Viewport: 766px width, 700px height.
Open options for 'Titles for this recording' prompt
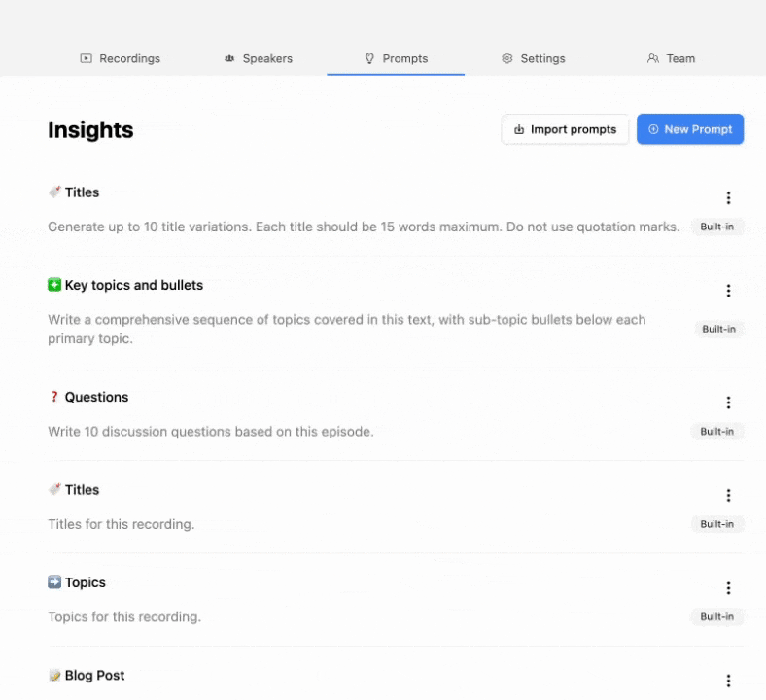pyautogui.click(x=728, y=496)
